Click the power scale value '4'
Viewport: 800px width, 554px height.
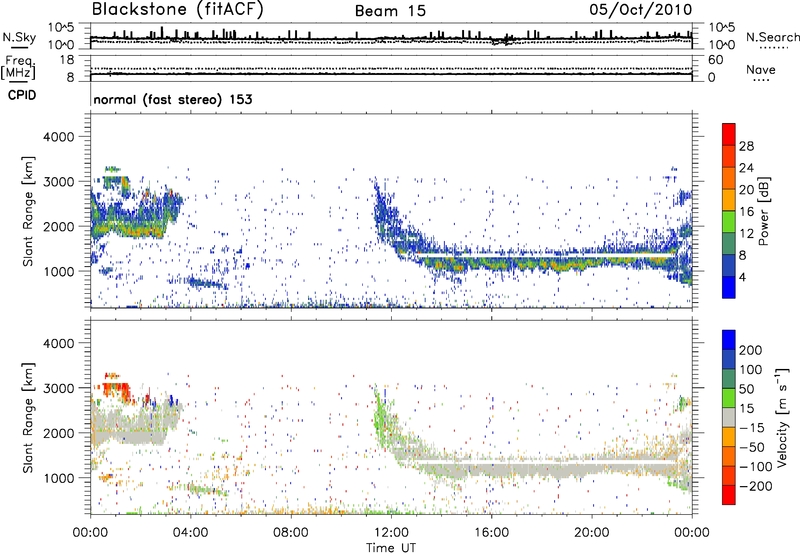742,277
